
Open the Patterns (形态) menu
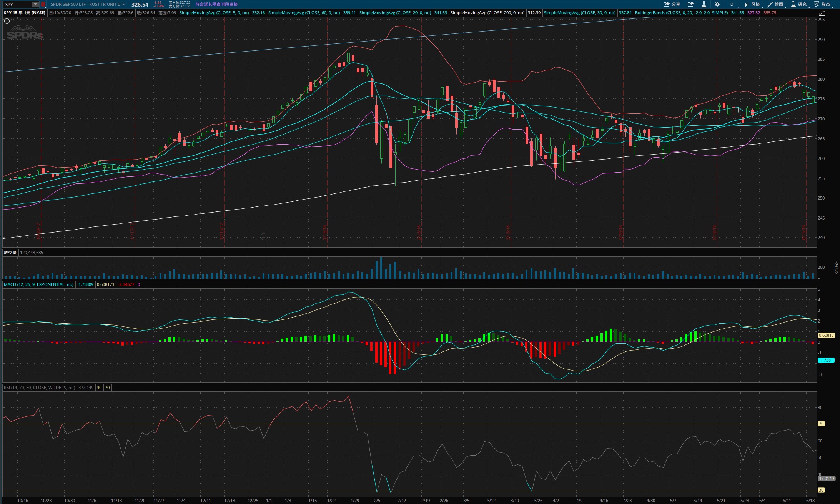coord(822,4)
